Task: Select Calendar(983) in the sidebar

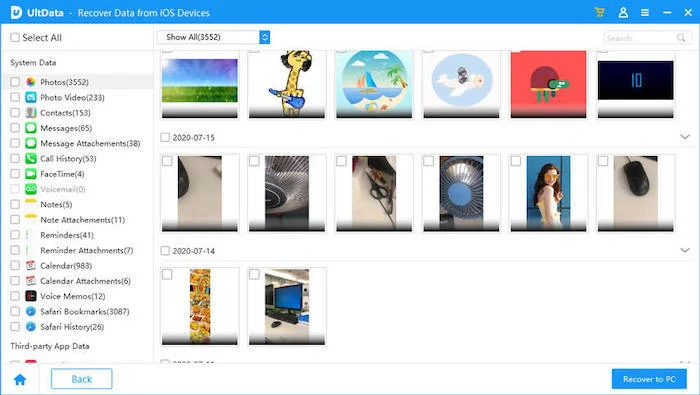Action: pyautogui.click(x=66, y=266)
